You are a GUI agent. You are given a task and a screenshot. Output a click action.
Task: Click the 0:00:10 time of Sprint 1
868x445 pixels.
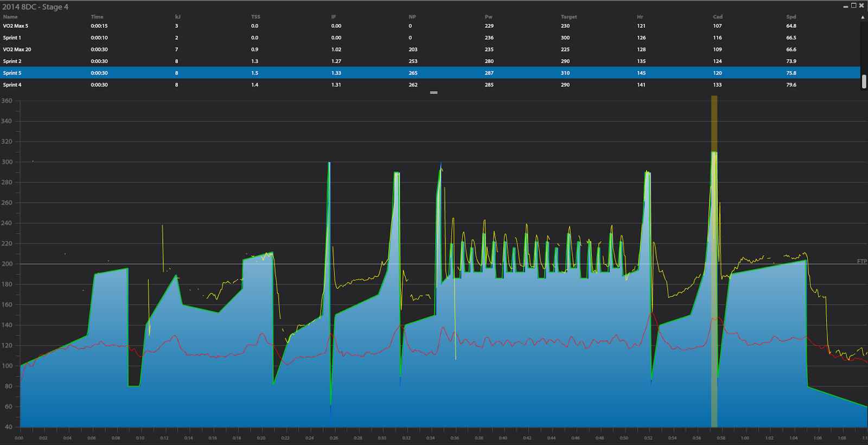point(99,38)
